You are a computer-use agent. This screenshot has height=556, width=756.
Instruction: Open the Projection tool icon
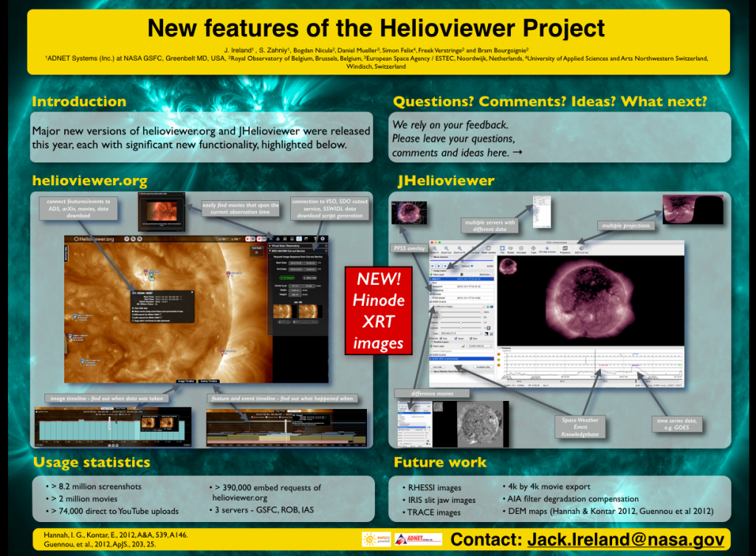tap(566, 248)
